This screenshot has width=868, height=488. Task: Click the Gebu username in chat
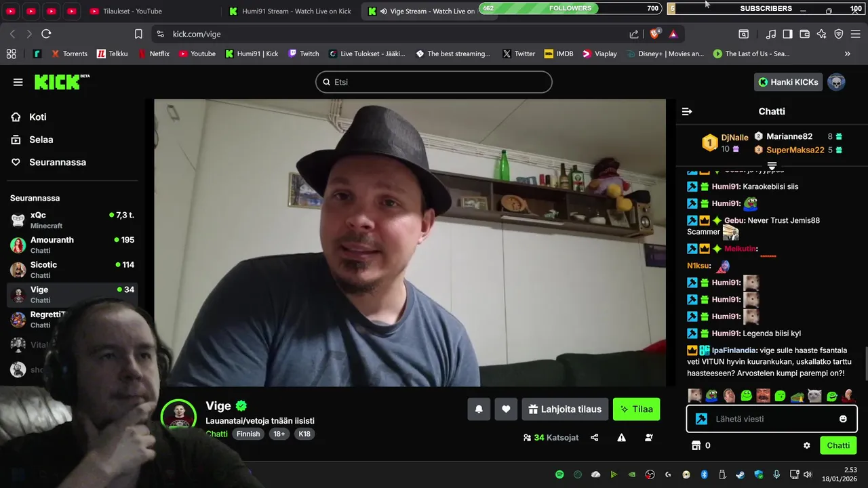[x=734, y=220]
